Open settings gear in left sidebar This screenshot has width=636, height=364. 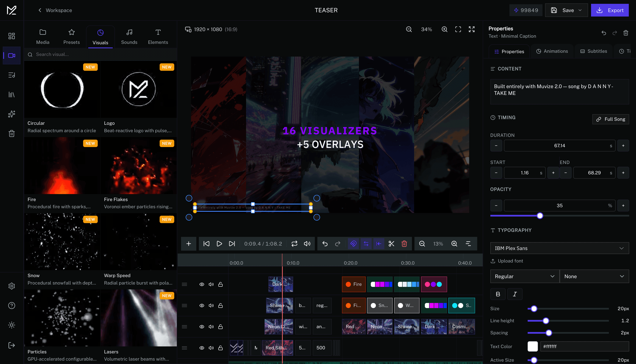(x=11, y=286)
